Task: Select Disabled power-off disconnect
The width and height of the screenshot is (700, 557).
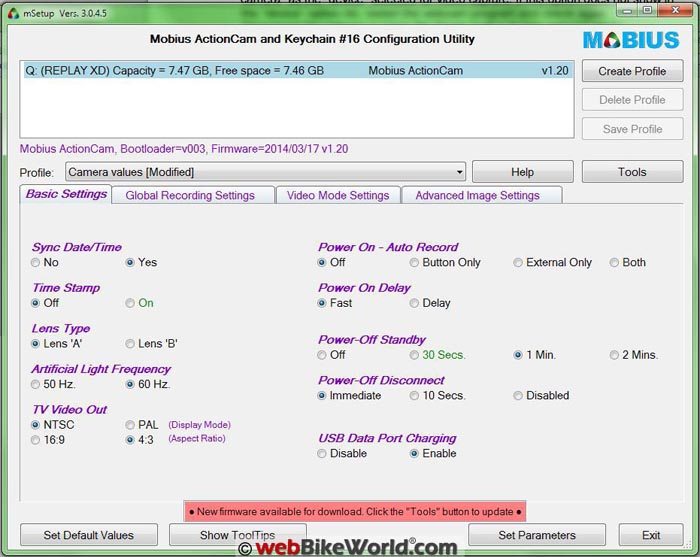Action: click(518, 395)
